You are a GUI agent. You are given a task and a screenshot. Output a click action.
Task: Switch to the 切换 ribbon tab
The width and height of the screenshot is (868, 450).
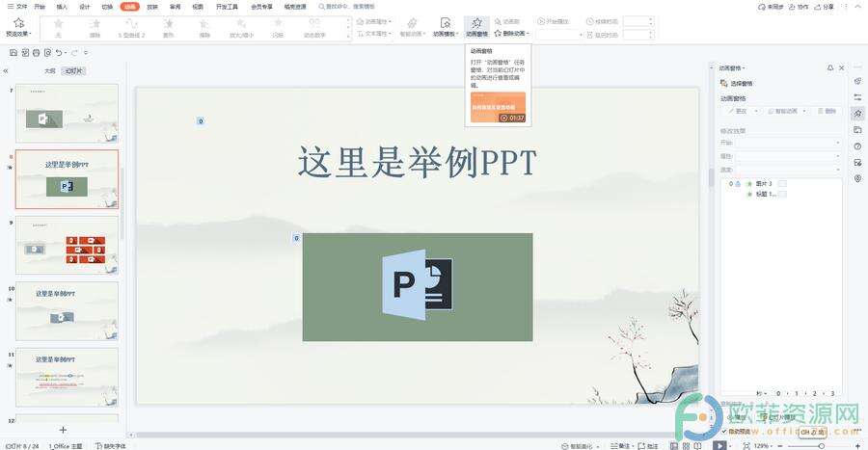[x=107, y=7]
